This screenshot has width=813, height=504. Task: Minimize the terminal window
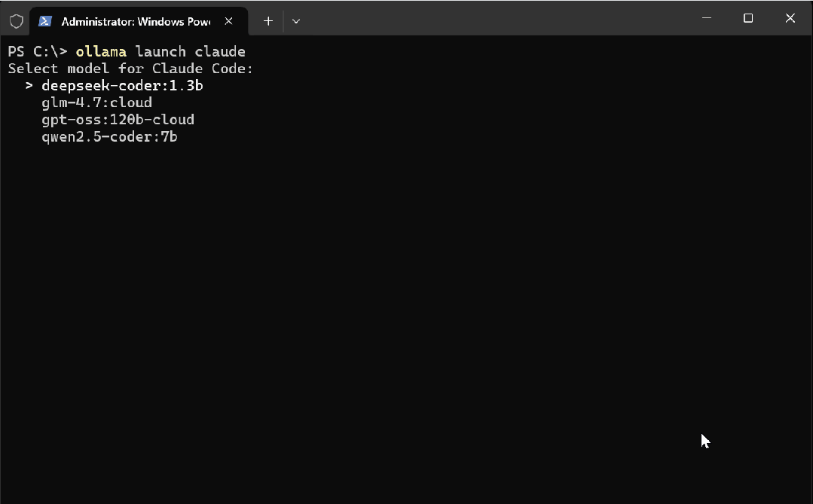706,18
